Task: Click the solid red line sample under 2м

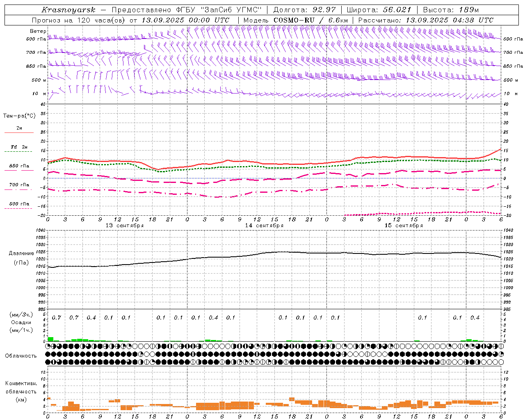Action: [x=19, y=133]
